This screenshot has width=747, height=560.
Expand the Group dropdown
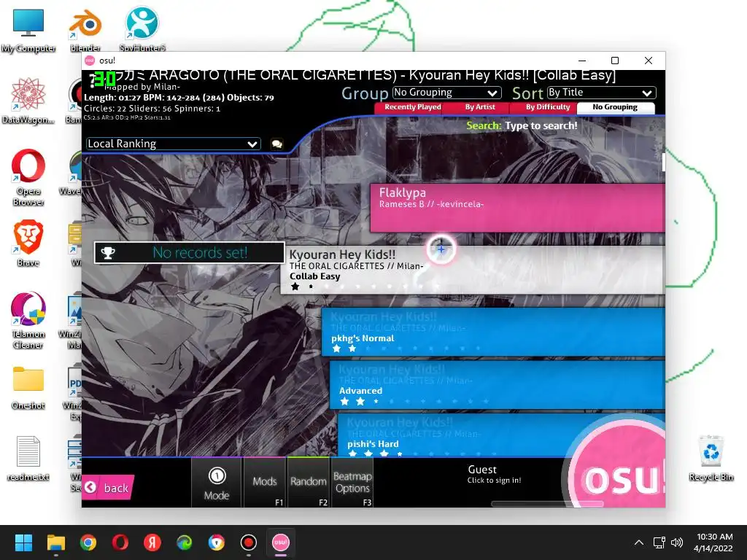(447, 93)
